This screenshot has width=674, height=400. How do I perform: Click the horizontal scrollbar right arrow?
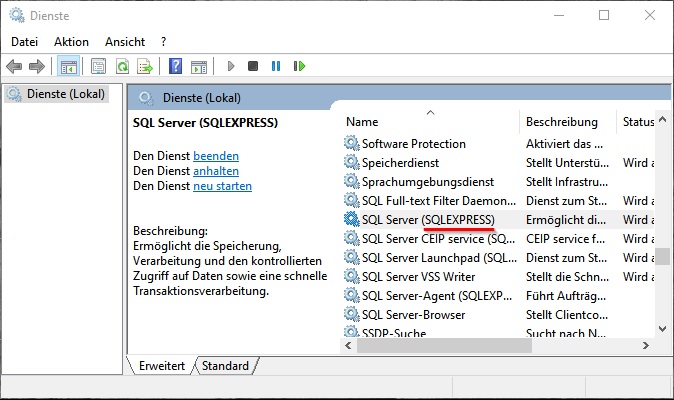click(x=645, y=345)
